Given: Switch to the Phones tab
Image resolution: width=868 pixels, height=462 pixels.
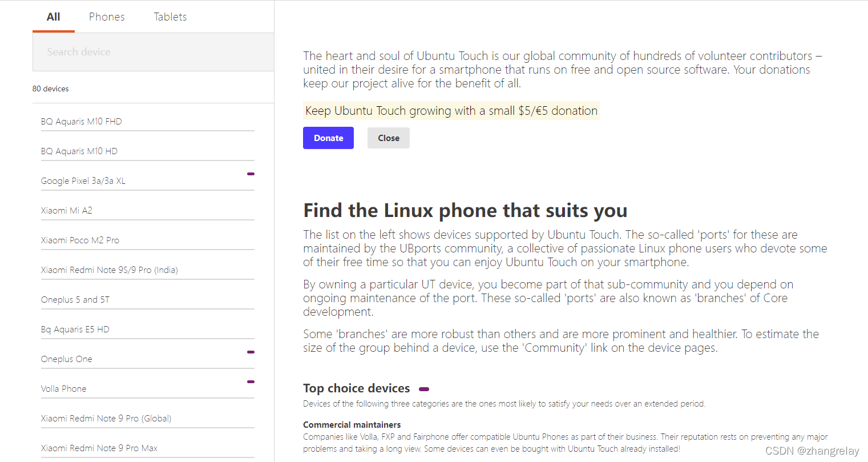Looking at the screenshot, I should click(x=107, y=17).
